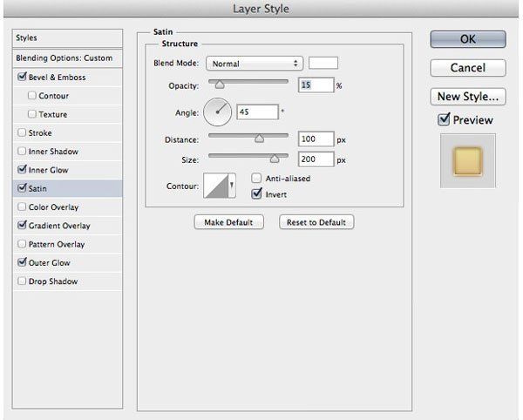The image size is (523, 420).
Task: Disable the Gradient Overlay checkbox
Action: (22, 225)
